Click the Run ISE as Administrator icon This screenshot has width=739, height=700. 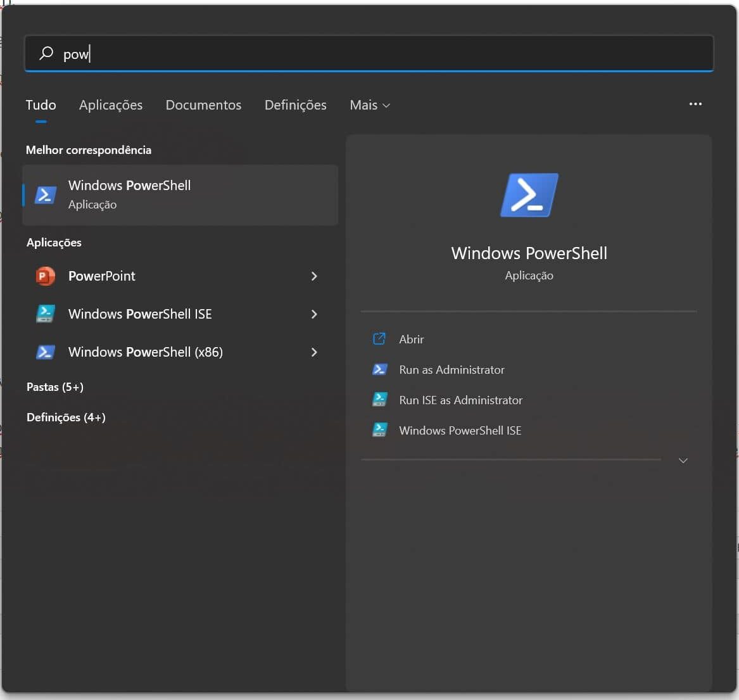pos(379,400)
